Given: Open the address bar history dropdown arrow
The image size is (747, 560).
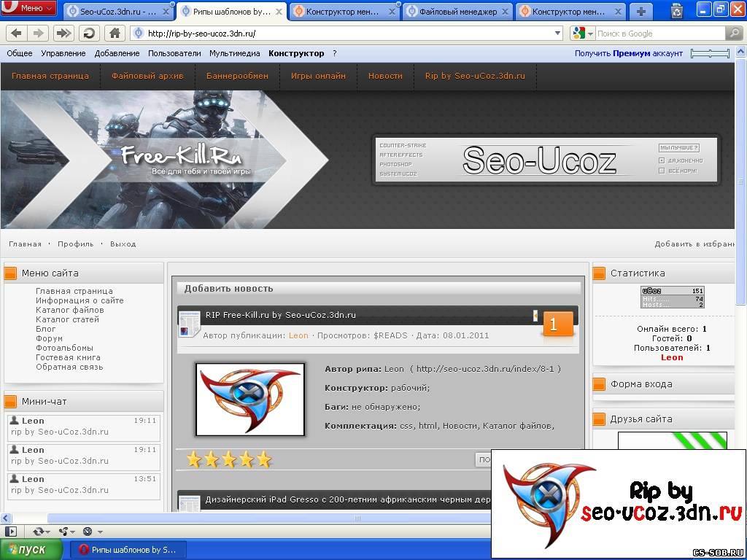Looking at the screenshot, I should (x=558, y=34).
